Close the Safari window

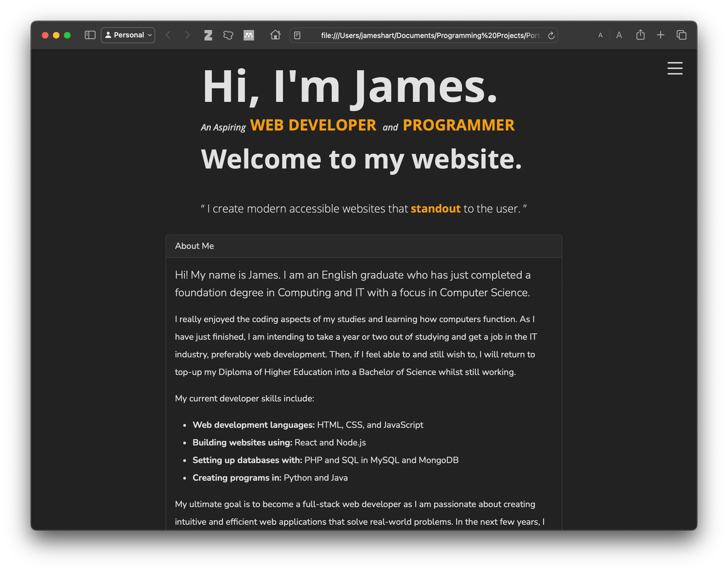click(x=45, y=35)
